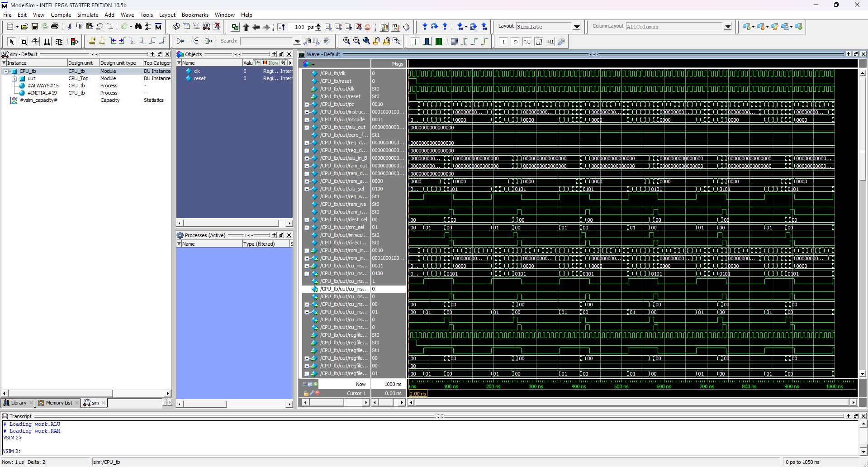Open the Search field dropdown arrow
This screenshot has width=868, height=467.
[297, 41]
